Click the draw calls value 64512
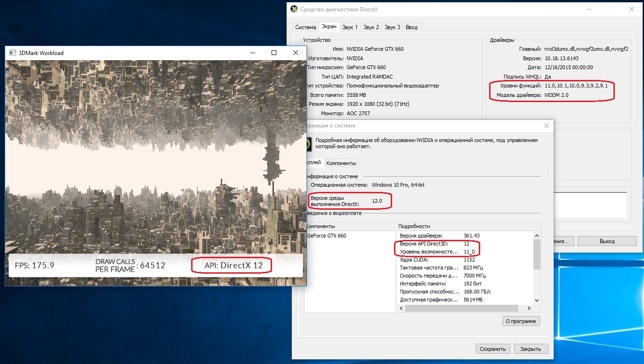644x364 pixels. click(x=153, y=265)
